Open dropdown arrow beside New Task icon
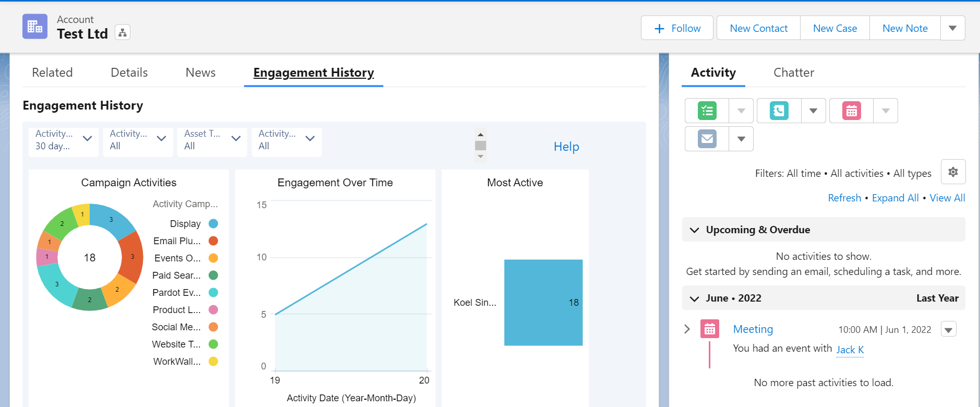The width and height of the screenshot is (980, 407). pyautogui.click(x=741, y=111)
